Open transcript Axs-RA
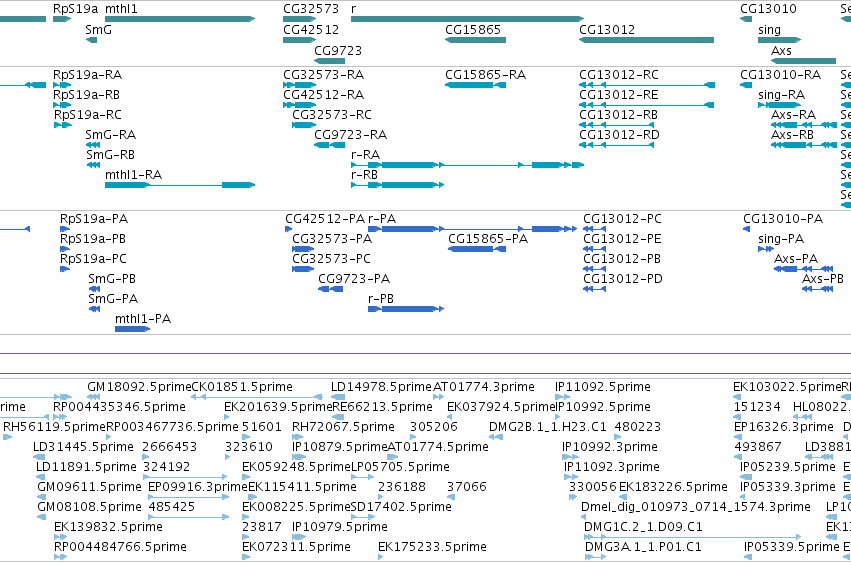This screenshot has height=562, width=851. [804, 125]
